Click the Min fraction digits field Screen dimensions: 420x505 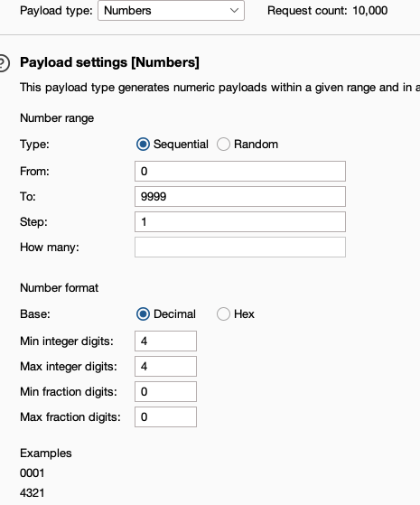pyautogui.click(x=165, y=392)
